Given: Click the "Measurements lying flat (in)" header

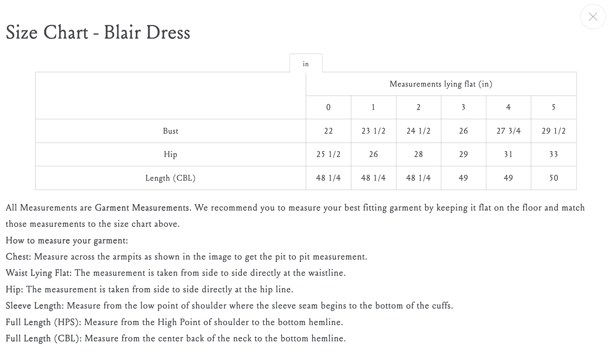Looking at the screenshot, I should pyautogui.click(x=441, y=84).
